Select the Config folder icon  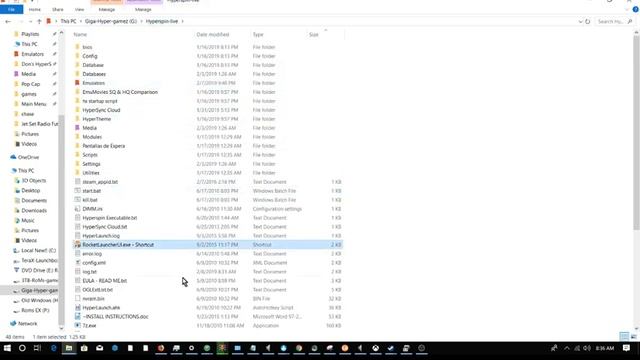pos(77,56)
